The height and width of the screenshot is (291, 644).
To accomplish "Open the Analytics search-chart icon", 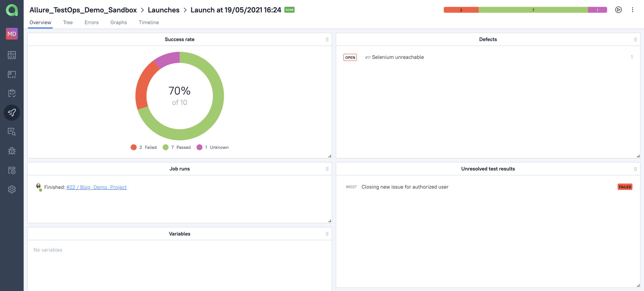I will (x=12, y=132).
